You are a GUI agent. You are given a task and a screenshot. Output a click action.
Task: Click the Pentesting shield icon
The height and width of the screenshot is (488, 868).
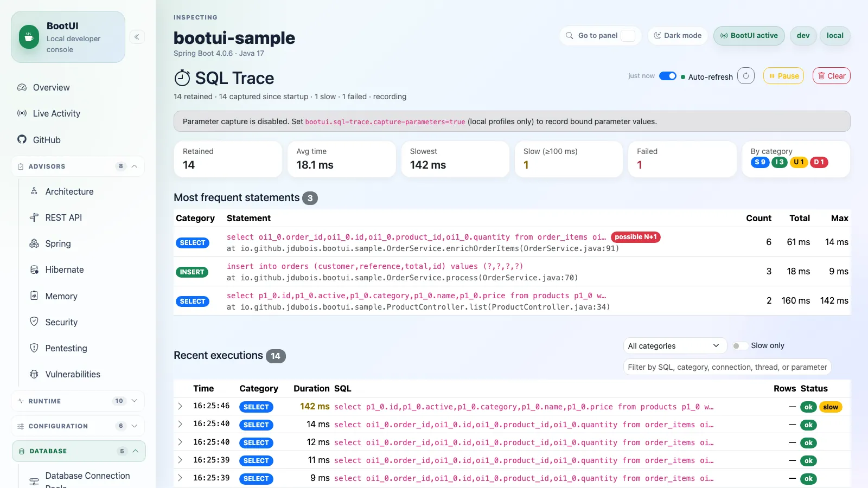coord(34,348)
